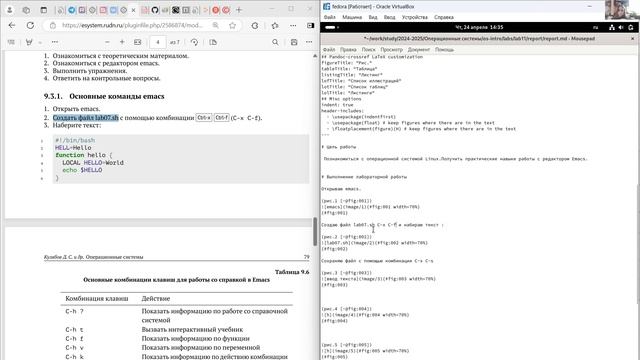This screenshot has width=640, height=360.
Task: Open the Workspaces icon in the browser
Action: [27, 10]
